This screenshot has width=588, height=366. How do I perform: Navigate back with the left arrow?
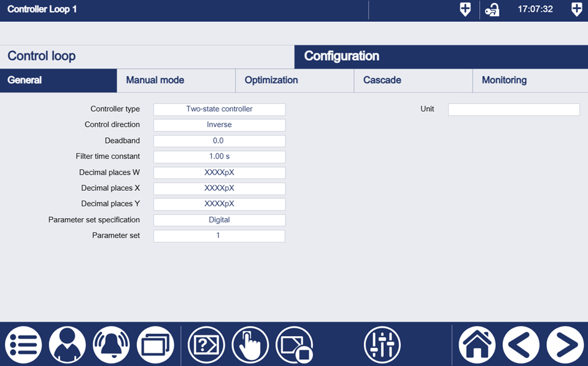521,345
